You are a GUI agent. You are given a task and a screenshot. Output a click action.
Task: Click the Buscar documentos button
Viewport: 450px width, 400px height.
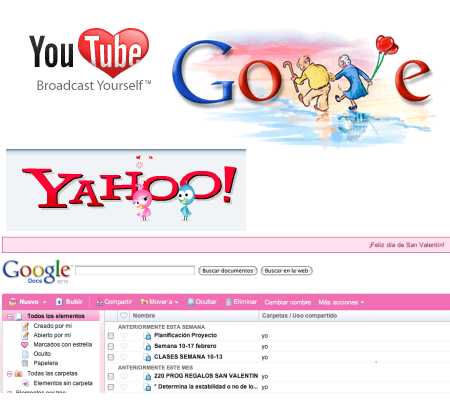(x=228, y=271)
